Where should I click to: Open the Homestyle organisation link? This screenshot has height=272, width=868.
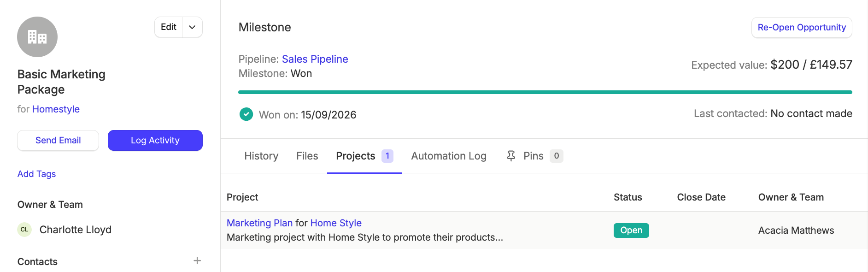pos(56,109)
